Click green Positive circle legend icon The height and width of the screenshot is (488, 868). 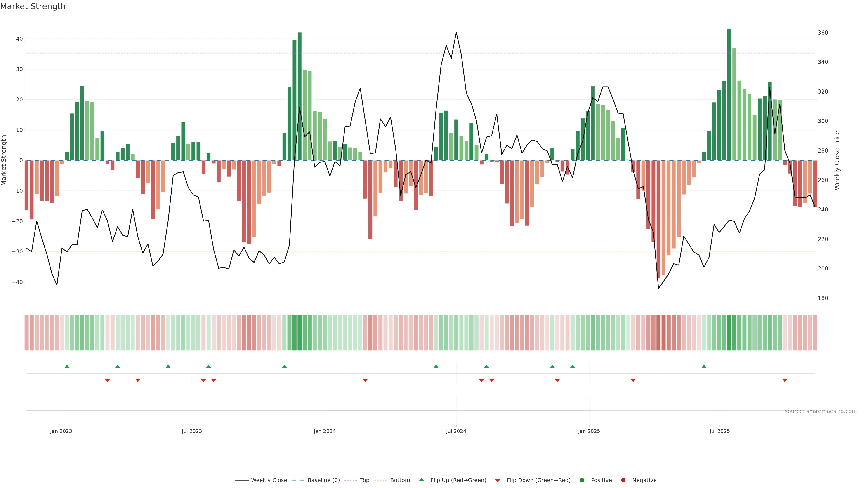point(582,480)
